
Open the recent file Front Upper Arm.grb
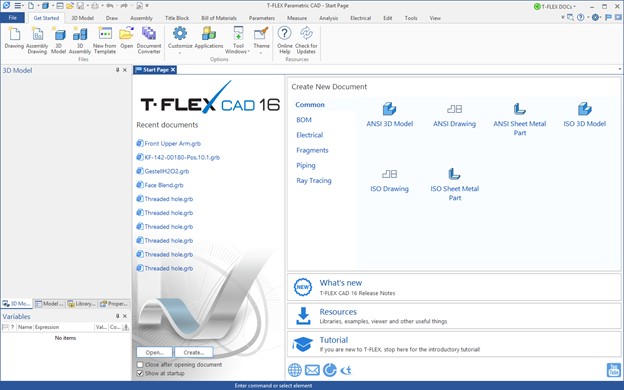point(173,144)
